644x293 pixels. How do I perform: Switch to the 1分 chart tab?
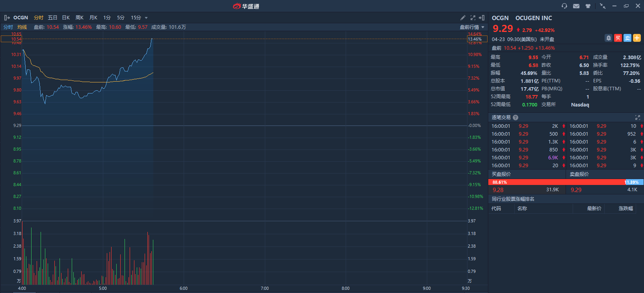(107, 18)
